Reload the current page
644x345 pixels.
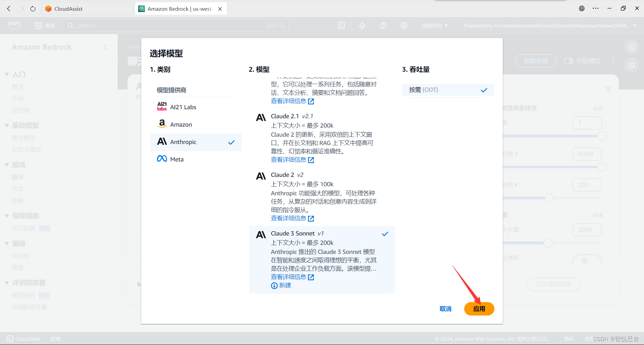tap(33, 9)
